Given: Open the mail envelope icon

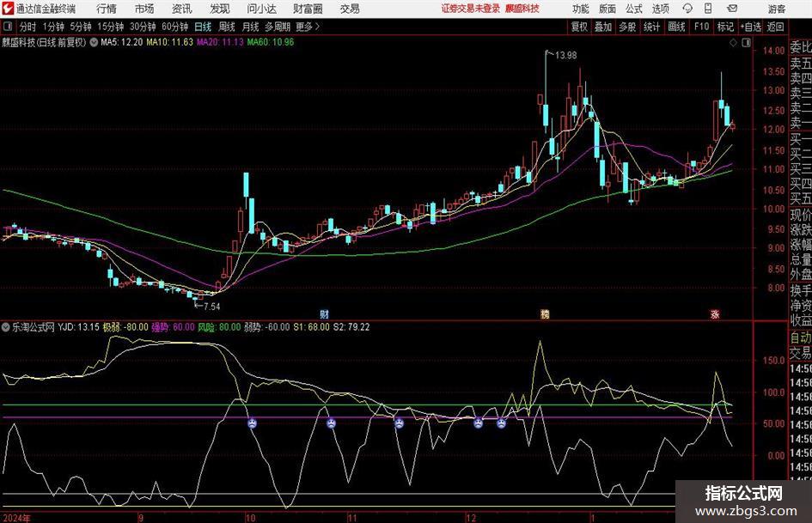Looking at the screenshot, I should tap(732, 9).
